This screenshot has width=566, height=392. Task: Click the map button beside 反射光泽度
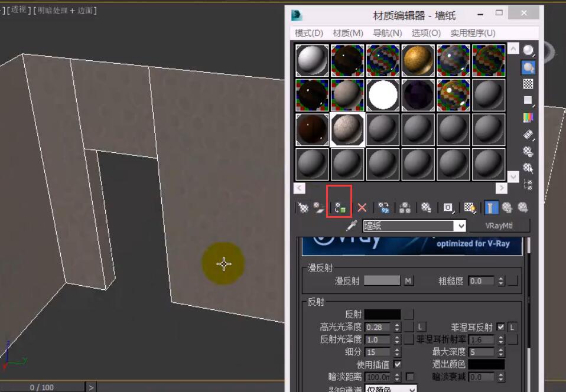(x=409, y=339)
